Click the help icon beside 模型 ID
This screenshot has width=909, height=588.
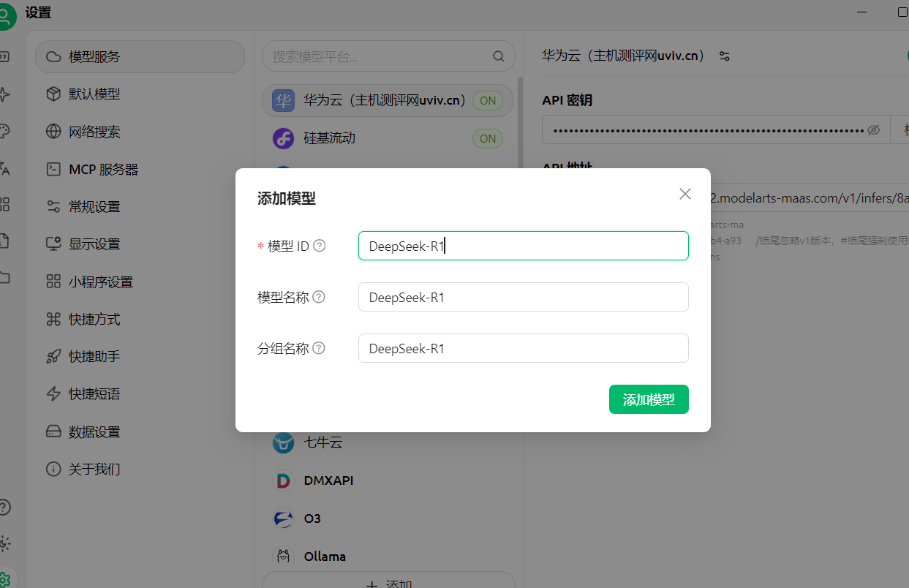(x=319, y=246)
